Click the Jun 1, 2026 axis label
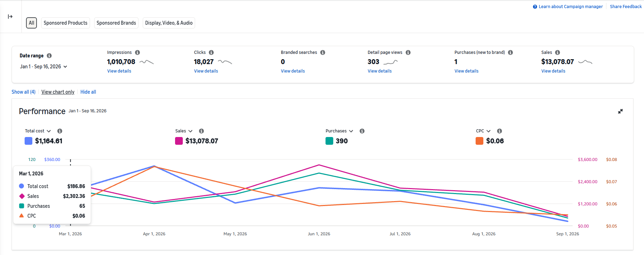This screenshot has width=644, height=255. pos(319,234)
